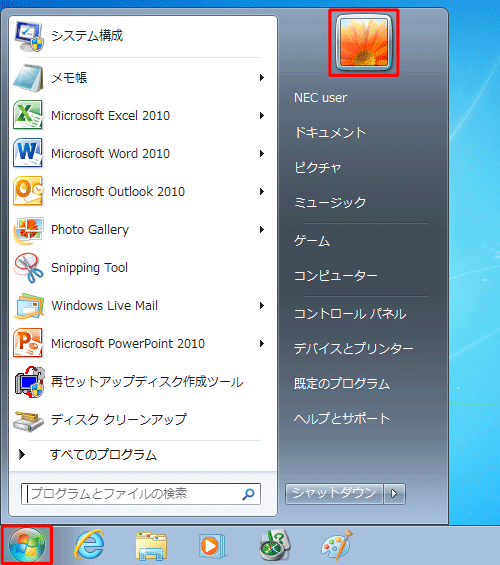
Task: Select Microsoft PowerPoint 2010 text entry
Action: (128, 344)
